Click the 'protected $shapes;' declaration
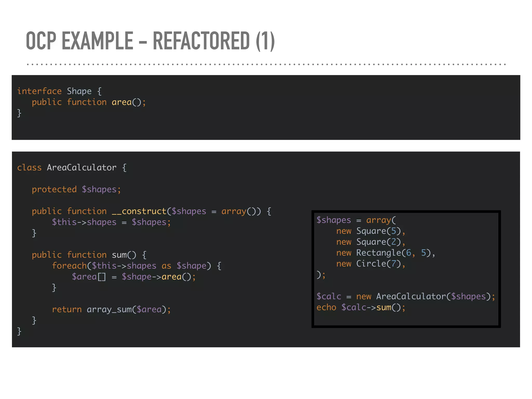This screenshot has width=532, height=399. pos(76,189)
